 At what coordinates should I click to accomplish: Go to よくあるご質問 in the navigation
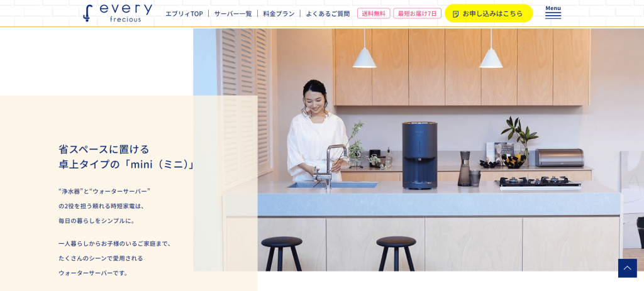coord(328,14)
